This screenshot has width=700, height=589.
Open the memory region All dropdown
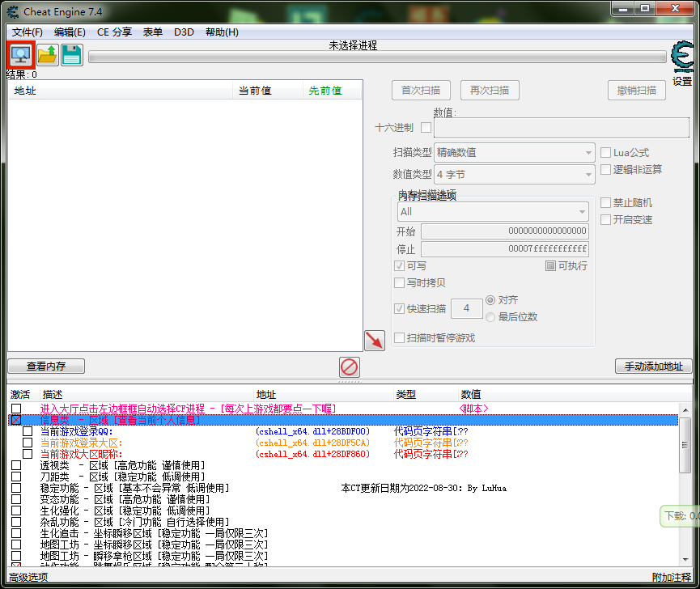[493, 211]
